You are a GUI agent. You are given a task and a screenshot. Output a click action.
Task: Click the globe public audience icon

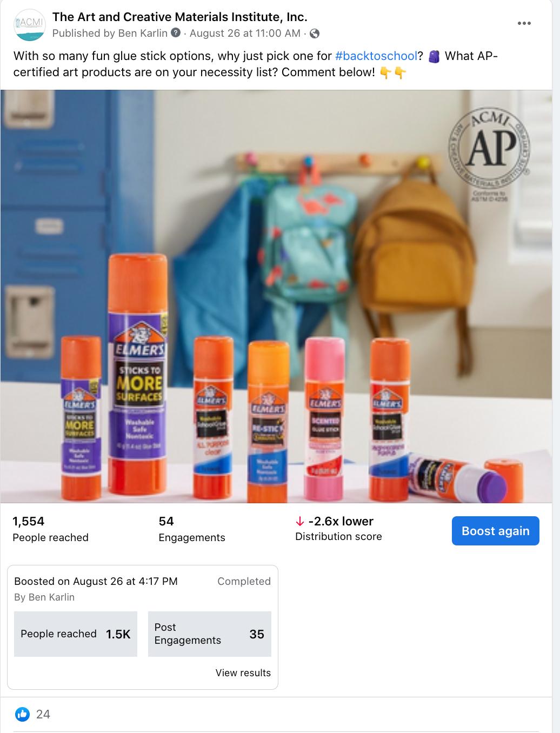(x=315, y=34)
